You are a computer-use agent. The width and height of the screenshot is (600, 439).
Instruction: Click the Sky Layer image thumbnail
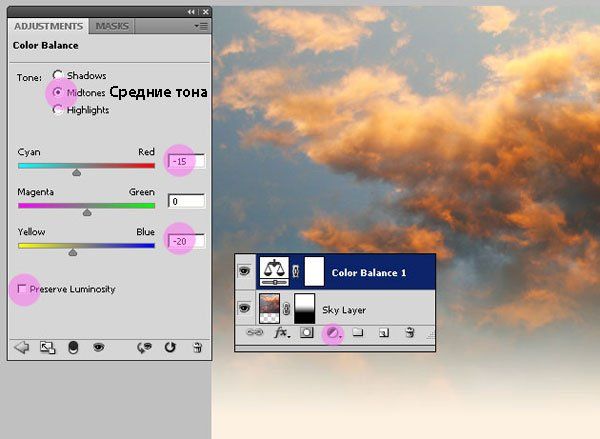(269, 308)
